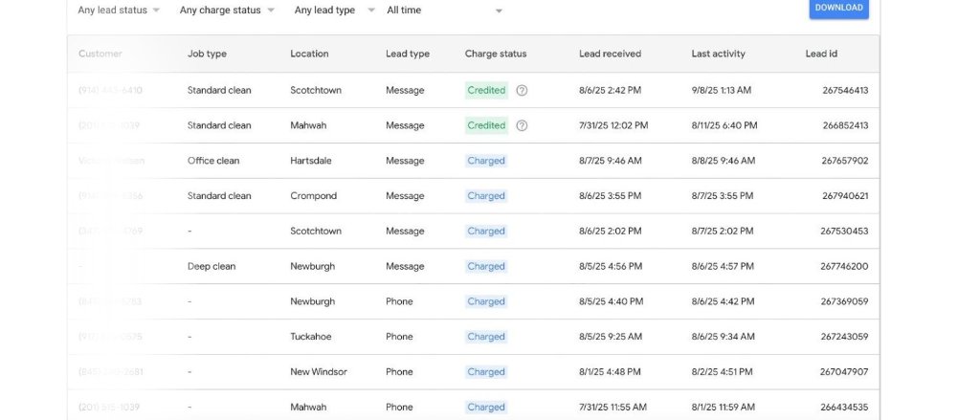The width and height of the screenshot is (980, 420).
Task: Click the Last activity column header
Action: tap(718, 54)
